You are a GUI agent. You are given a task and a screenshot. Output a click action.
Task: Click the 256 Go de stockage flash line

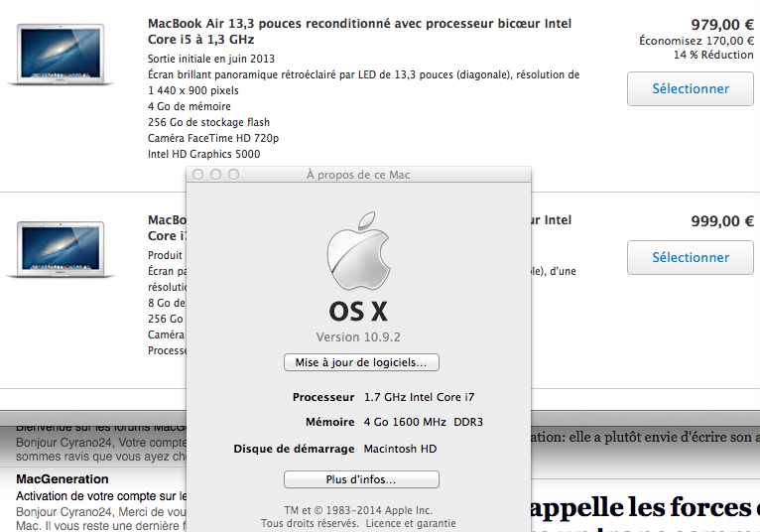click(x=209, y=122)
